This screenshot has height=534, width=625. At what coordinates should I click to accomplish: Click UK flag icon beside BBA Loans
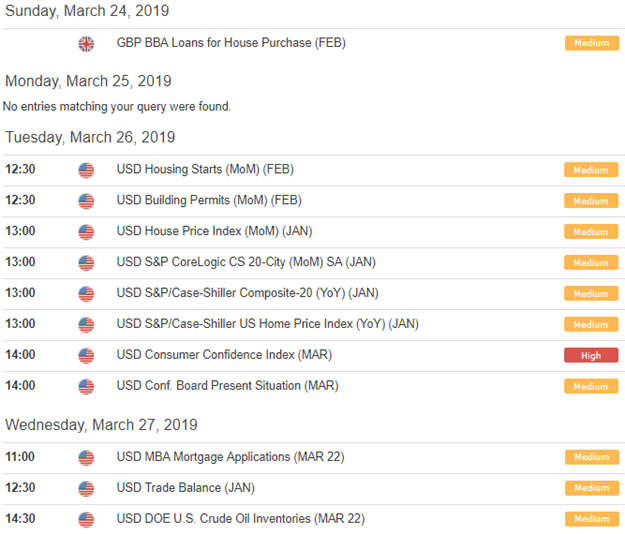(x=86, y=43)
